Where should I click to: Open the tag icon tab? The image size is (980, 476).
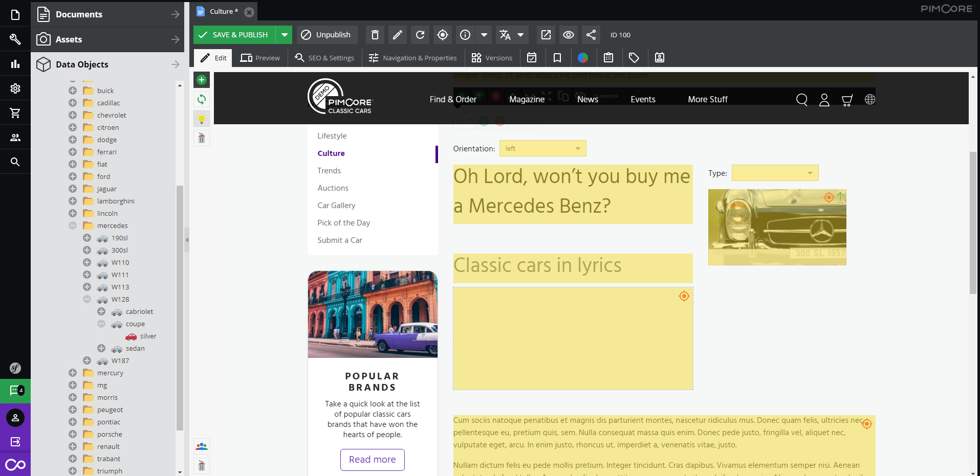[x=634, y=58]
